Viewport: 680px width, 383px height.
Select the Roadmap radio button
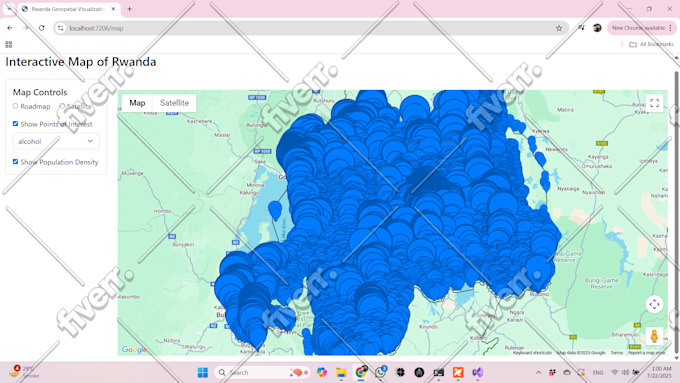pyautogui.click(x=16, y=106)
